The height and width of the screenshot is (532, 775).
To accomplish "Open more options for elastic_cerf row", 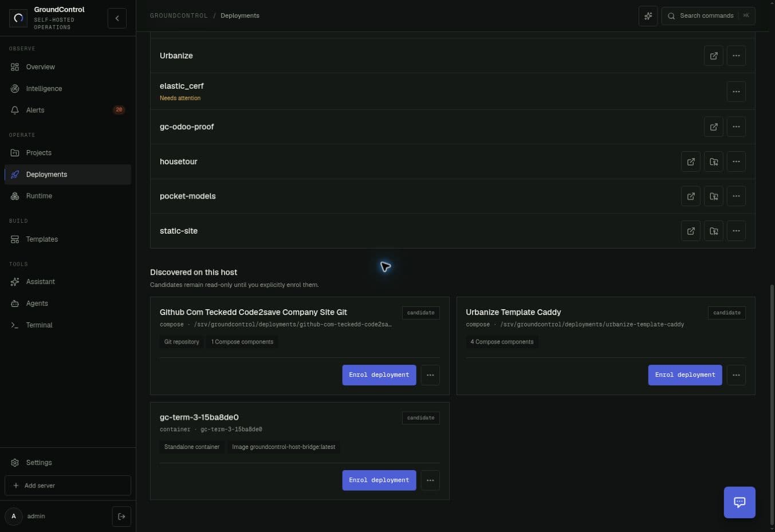I will [736, 92].
